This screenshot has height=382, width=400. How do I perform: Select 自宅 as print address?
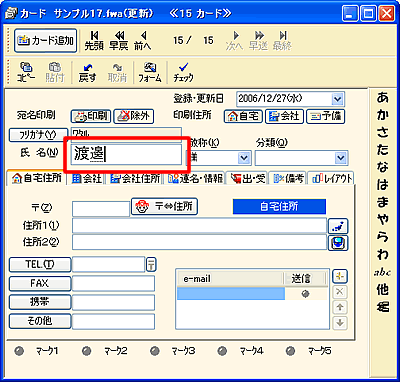[243, 116]
